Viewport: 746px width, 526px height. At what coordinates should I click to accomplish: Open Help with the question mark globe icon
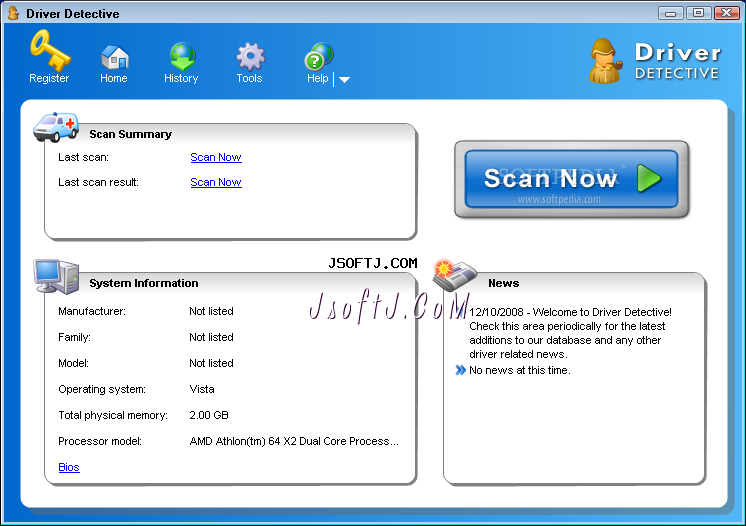point(319,57)
